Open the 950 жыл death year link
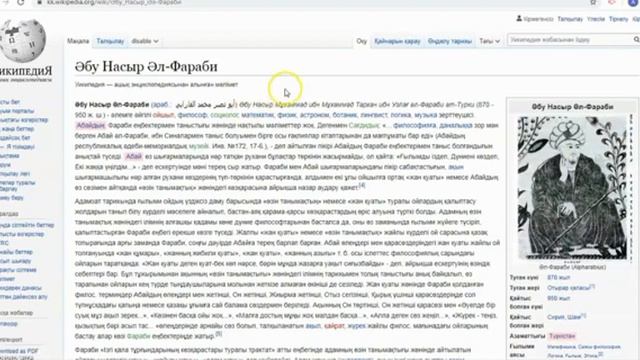The height and width of the screenshot is (360, 640). 558,298
